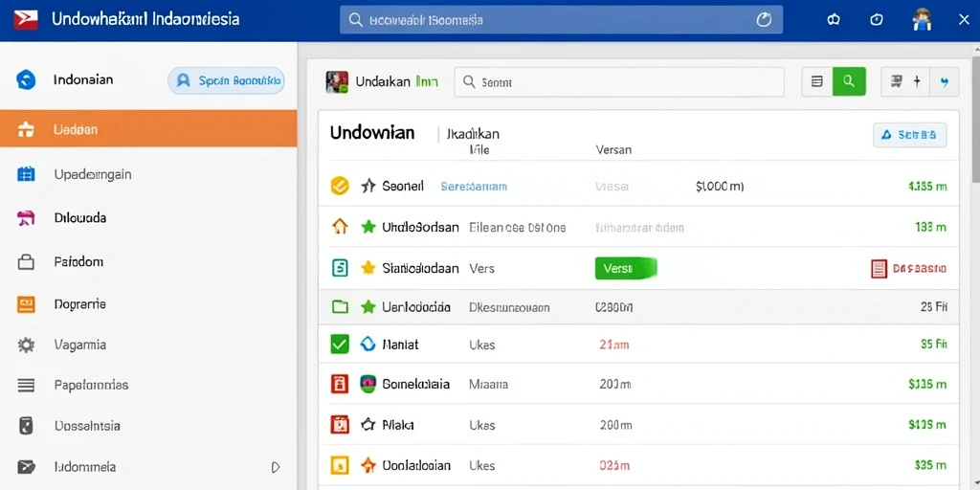Click the Dkesnunaoouaon cell in Uanlodociaa row

tap(509, 307)
